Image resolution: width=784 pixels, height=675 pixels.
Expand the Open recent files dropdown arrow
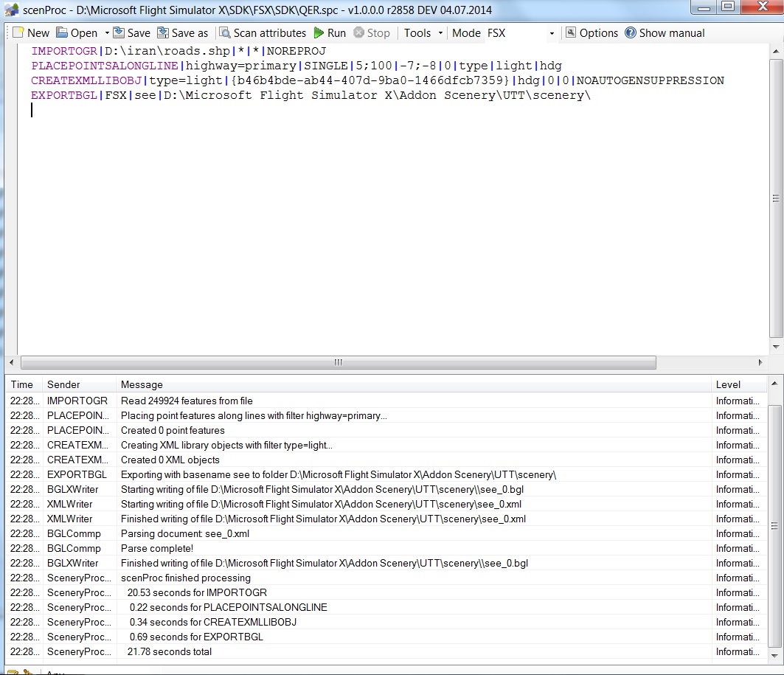click(x=106, y=33)
